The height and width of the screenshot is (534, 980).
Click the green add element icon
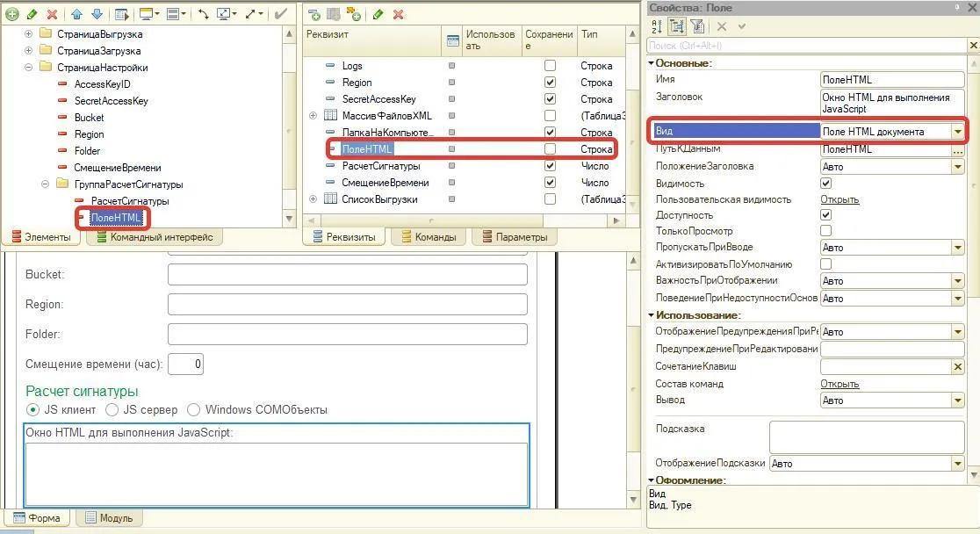point(12,14)
